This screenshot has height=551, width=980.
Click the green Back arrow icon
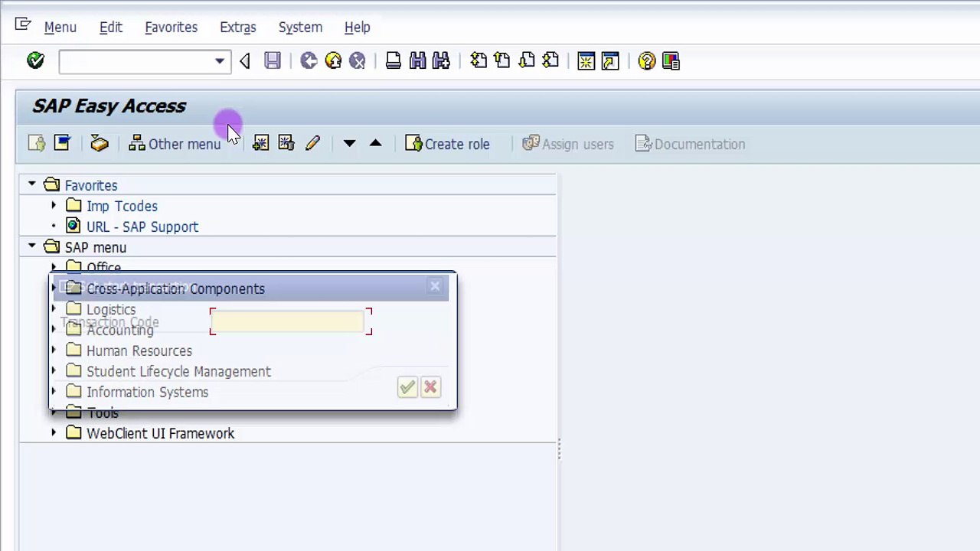309,60
